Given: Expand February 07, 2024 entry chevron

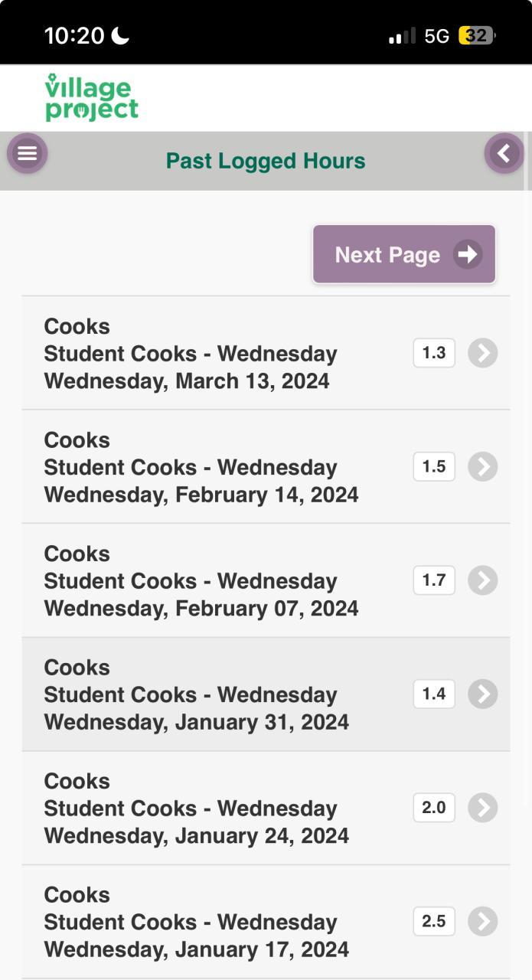Looking at the screenshot, I should (x=482, y=580).
